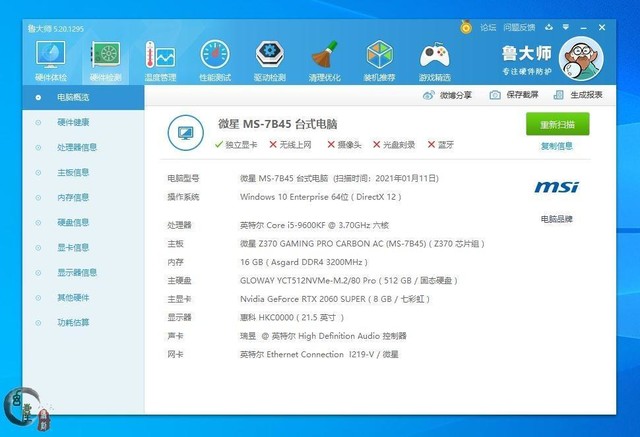This screenshot has width=640, height=437.
Task: Click the 微星 MS-7B45 台式电脑 heading
Action: (x=278, y=124)
